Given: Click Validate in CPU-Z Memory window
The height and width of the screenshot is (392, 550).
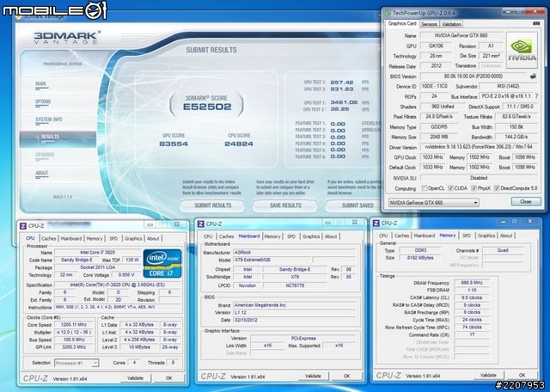Looking at the screenshot, I should [x=488, y=375].
